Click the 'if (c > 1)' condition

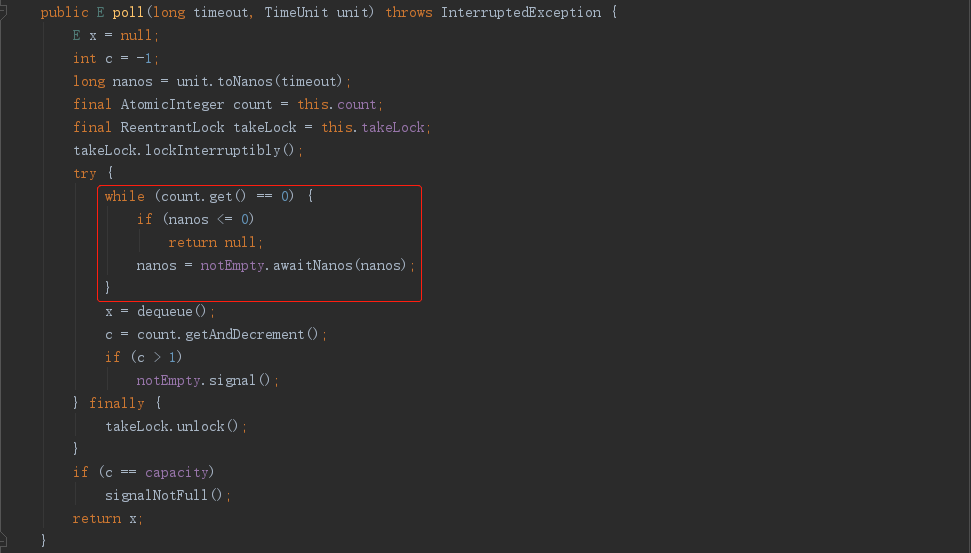(x=144, y=357)
